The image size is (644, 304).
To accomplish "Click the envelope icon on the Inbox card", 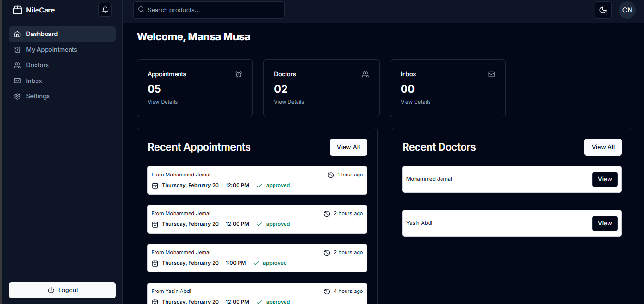I will [491, 74].
